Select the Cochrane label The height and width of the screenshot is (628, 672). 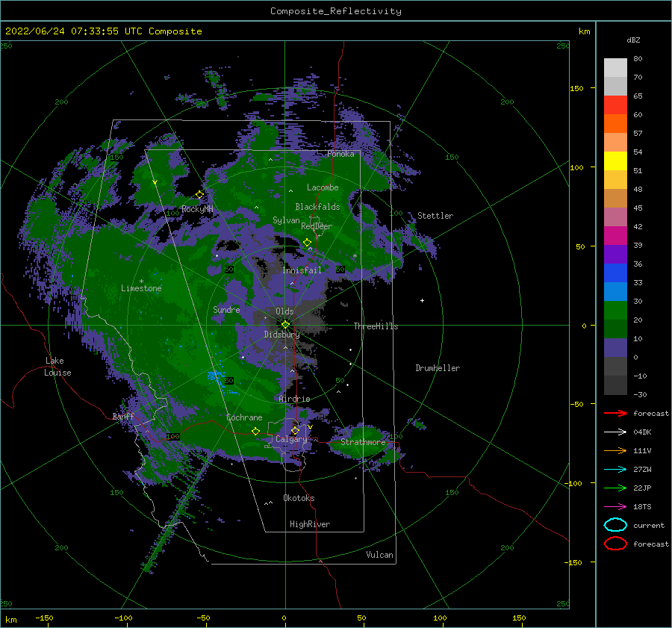pos(244,417)
